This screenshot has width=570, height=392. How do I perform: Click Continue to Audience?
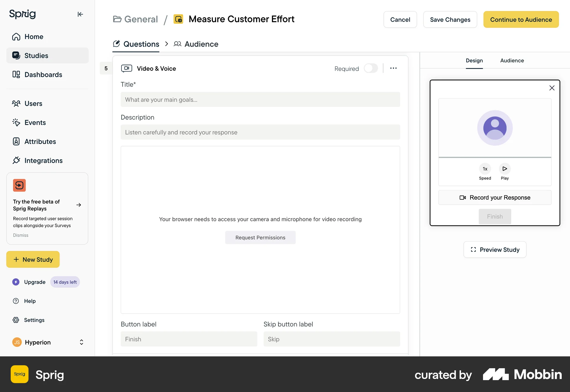click(521, 20)
